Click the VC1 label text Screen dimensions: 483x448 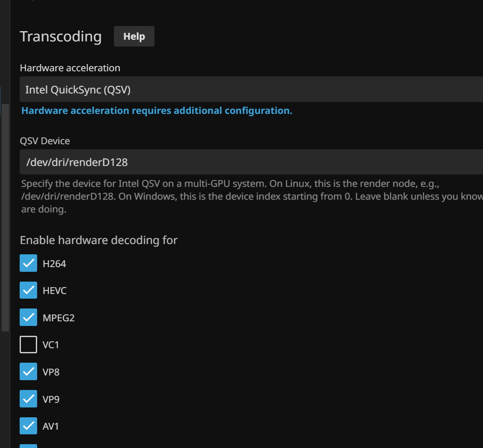click(51, 345)
